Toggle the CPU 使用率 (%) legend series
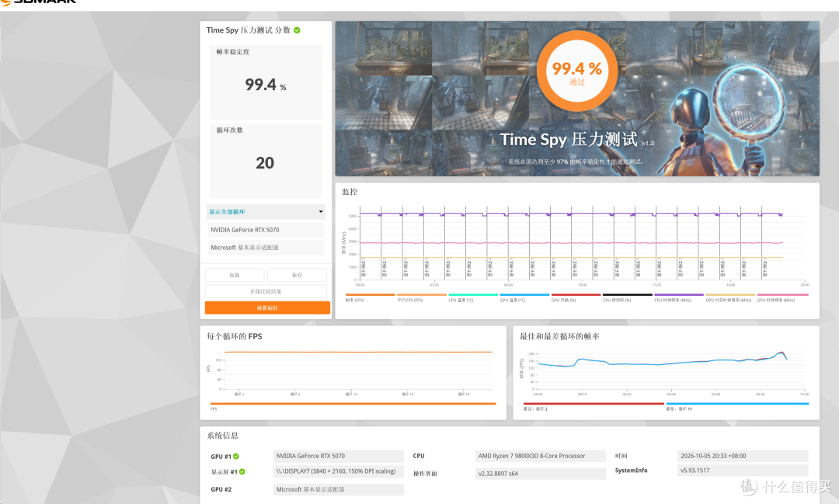 coord(627,297)
